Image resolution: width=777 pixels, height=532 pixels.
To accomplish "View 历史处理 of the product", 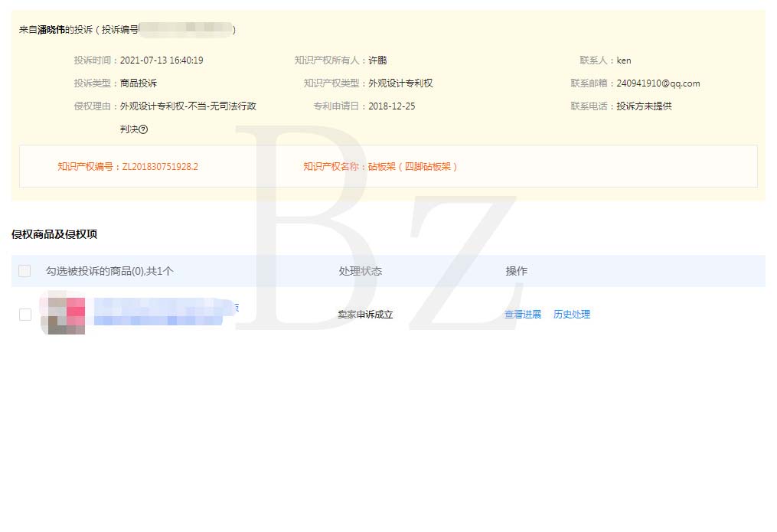I will [x=571, y=314].
